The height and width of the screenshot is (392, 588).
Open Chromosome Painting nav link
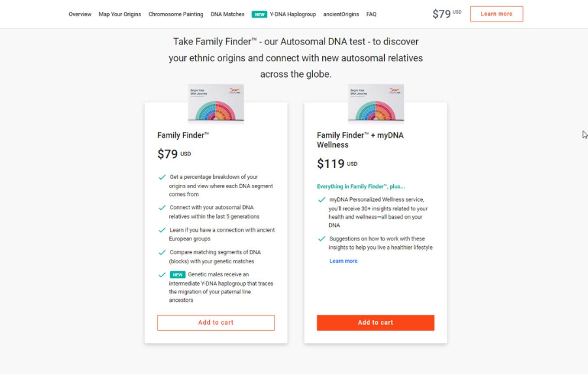point(176,14)
